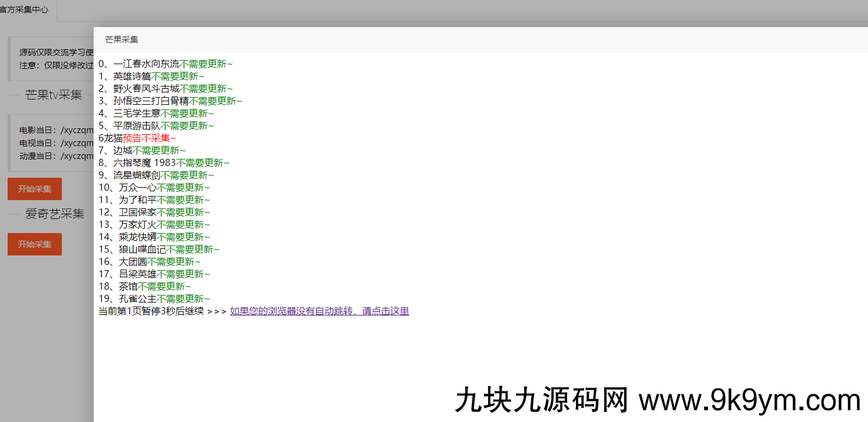This screenshot has width=868, height=422.
Task: Start collection under 爱奇艺采集 section
Action: pos(34,244)
